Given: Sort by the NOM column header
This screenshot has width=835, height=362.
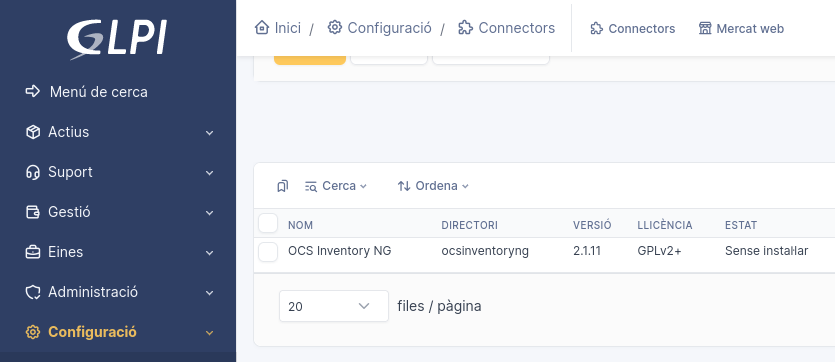Looking at the screenshot, I should [300, 225].
